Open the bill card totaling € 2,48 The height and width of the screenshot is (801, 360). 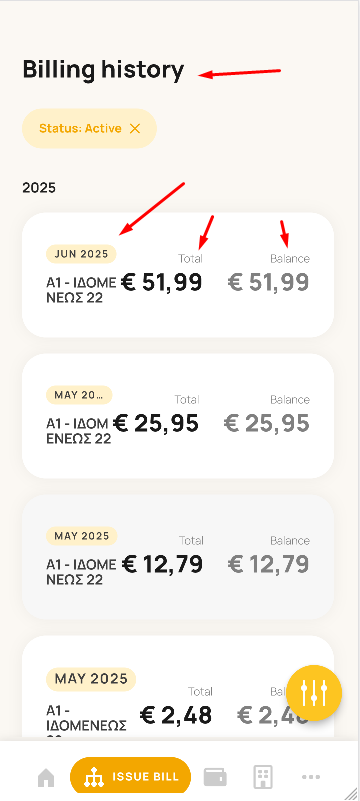[178, 688]
